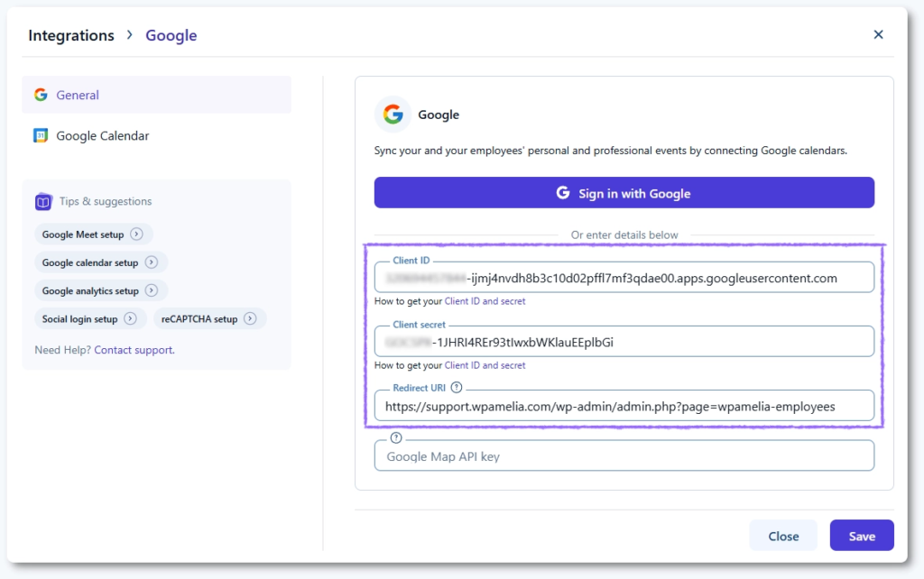Focus the Client ID input field

624,278
